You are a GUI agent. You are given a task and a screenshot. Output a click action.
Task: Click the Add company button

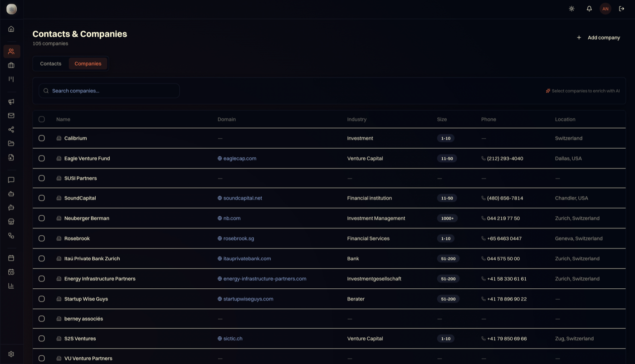coord(598,38)
